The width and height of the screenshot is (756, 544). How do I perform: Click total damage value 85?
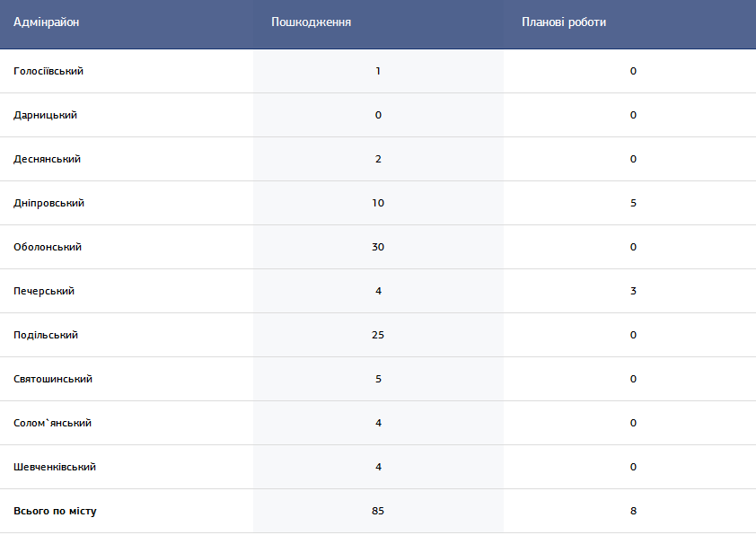tap(378, 511)
